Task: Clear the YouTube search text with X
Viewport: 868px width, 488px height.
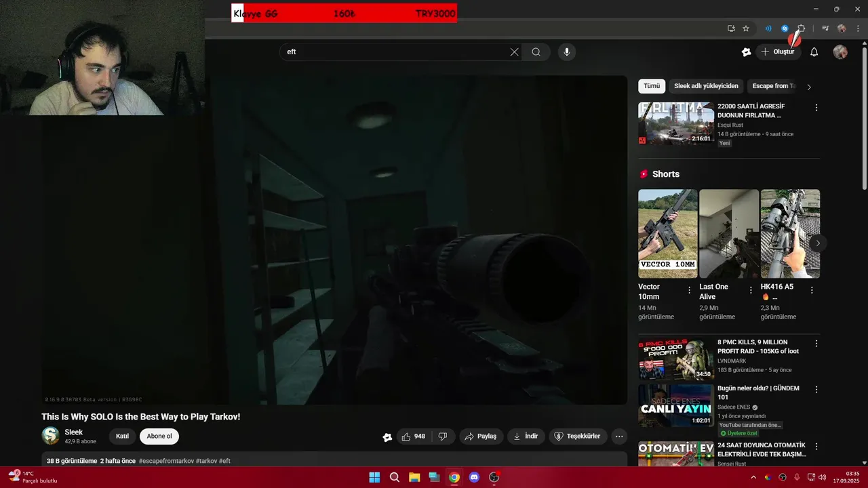Action: [514, 52]
